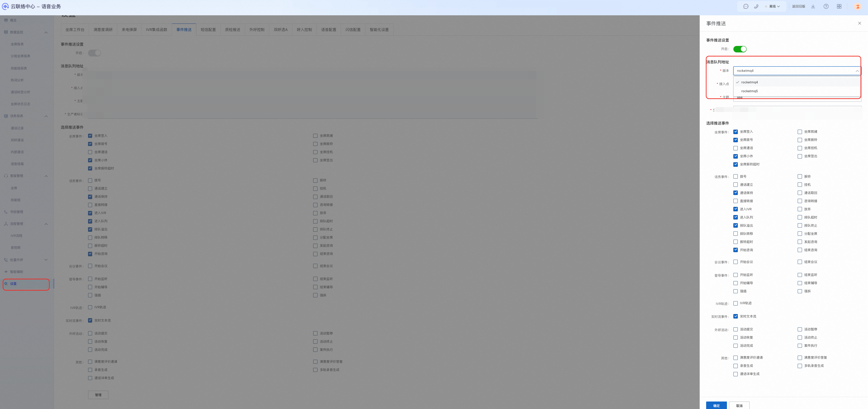Check 通话建立 in the drawer
868x409 pixels.
(735, 185)
